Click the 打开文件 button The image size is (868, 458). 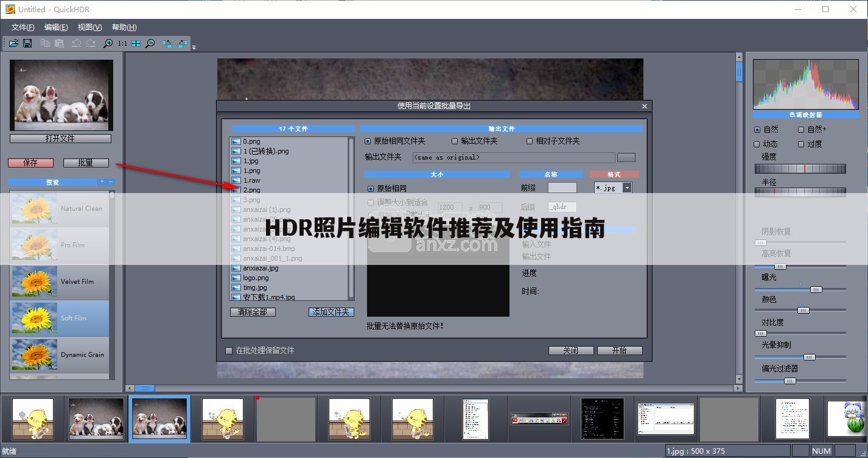click(60, 138)
